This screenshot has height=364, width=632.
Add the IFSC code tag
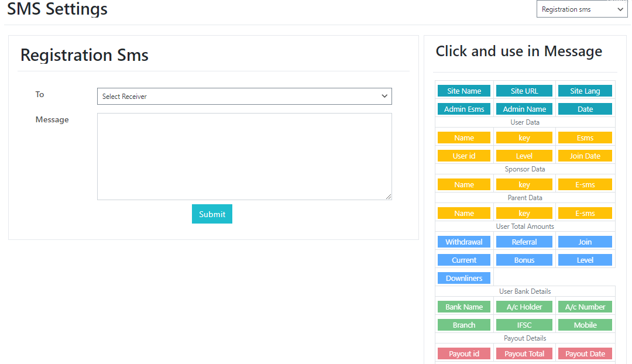click(524, 325)
